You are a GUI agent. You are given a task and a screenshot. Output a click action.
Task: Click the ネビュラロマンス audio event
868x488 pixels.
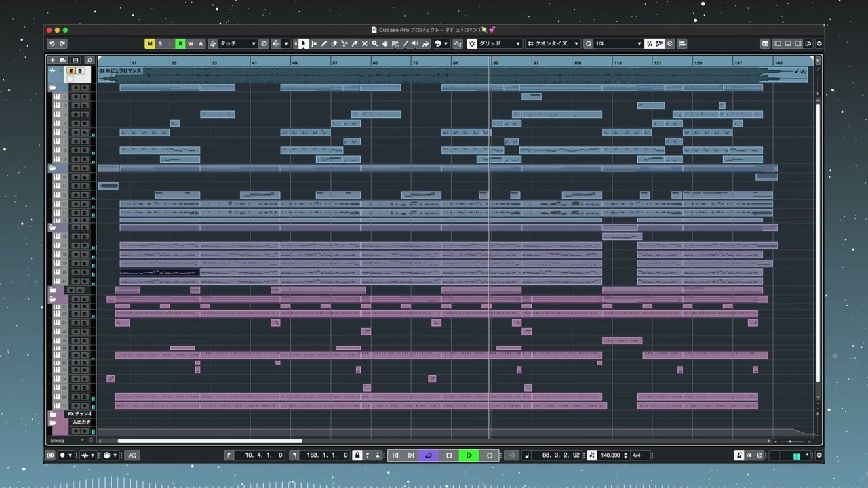tap(452, 75)
